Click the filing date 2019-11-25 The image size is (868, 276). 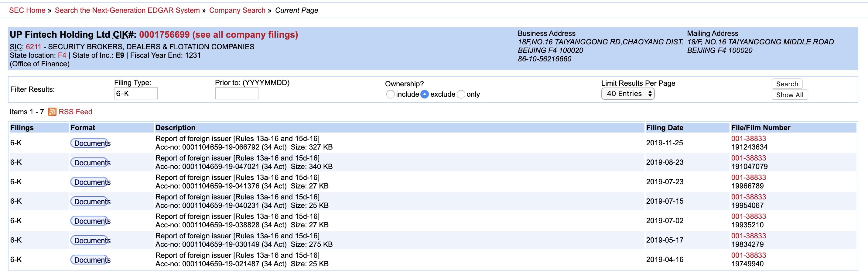pyautogui.click(x=665, y=143)
